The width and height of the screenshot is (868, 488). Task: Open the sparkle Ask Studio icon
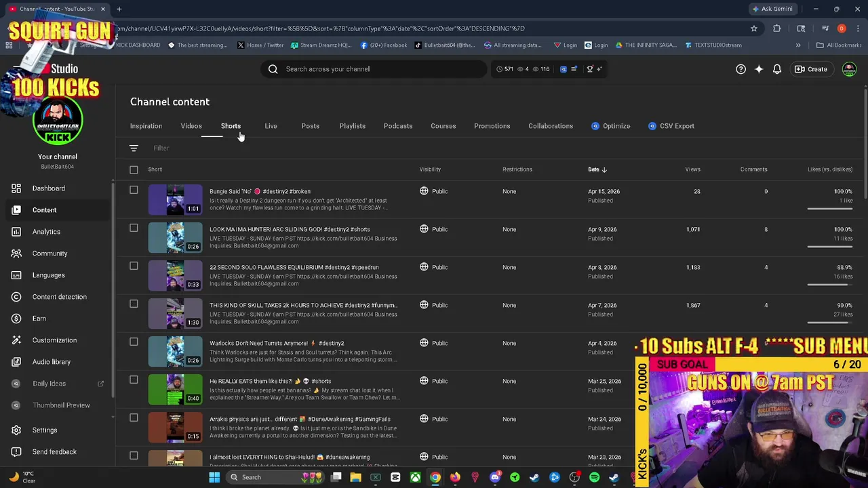(x=759, y=69)
